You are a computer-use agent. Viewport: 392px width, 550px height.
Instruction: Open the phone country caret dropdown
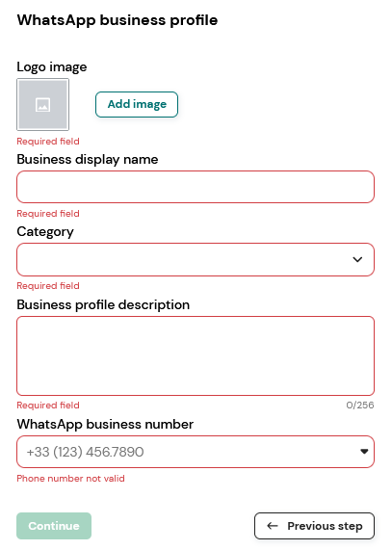point(364,452)
